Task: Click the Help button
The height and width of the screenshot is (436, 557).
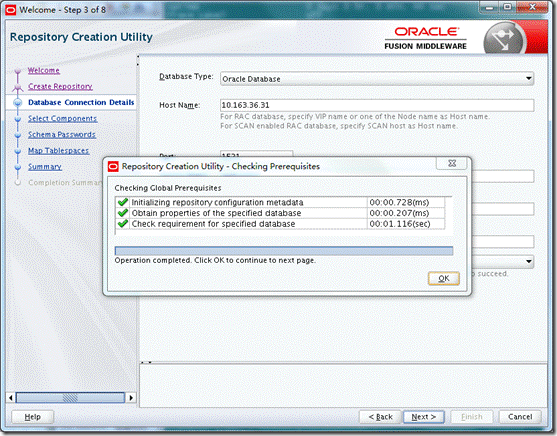Action: tap(32, 417)
